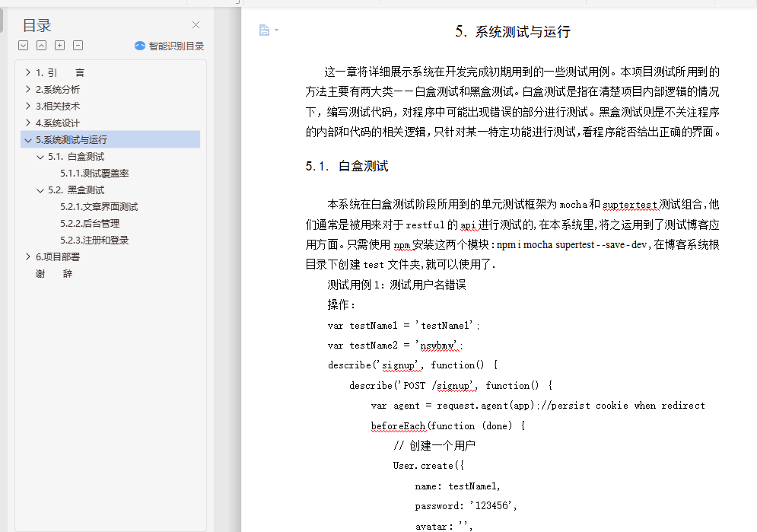
Task: Go to 5.2.3.注册和登录 outline entry
Action: tap(94, 240)
